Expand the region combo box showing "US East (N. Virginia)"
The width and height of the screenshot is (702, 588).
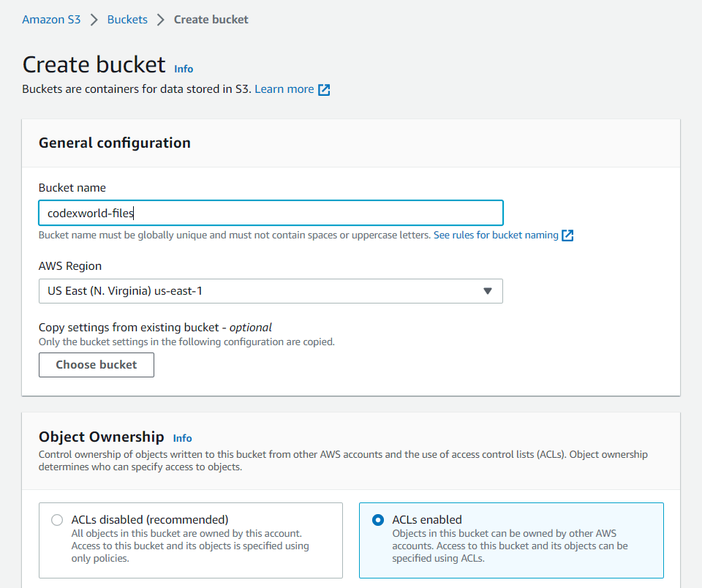click(x=271, y=291)
